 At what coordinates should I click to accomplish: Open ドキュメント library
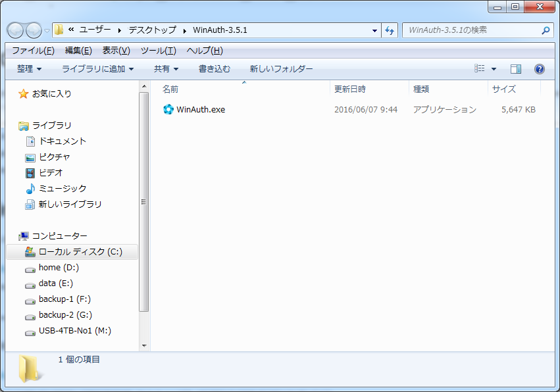63,141
